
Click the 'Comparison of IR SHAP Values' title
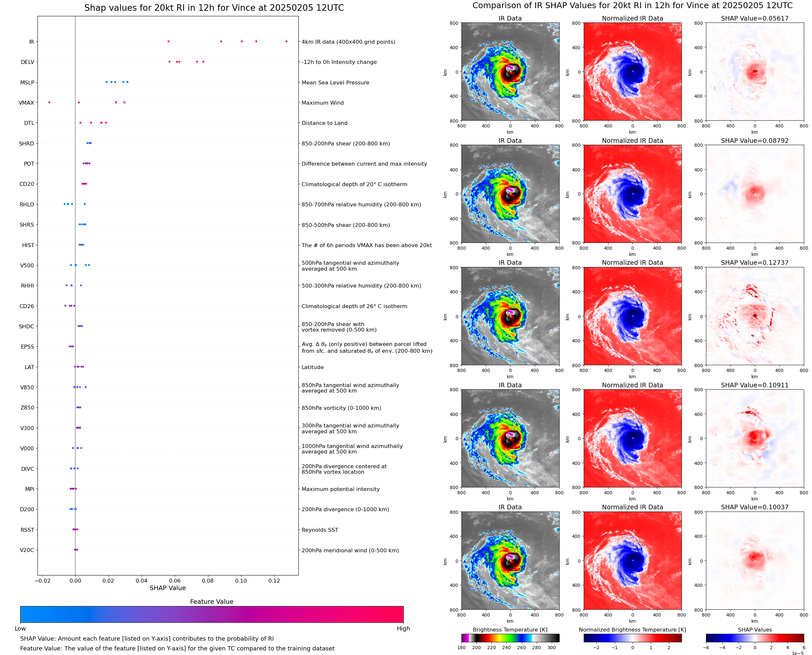tap(632, 6)
